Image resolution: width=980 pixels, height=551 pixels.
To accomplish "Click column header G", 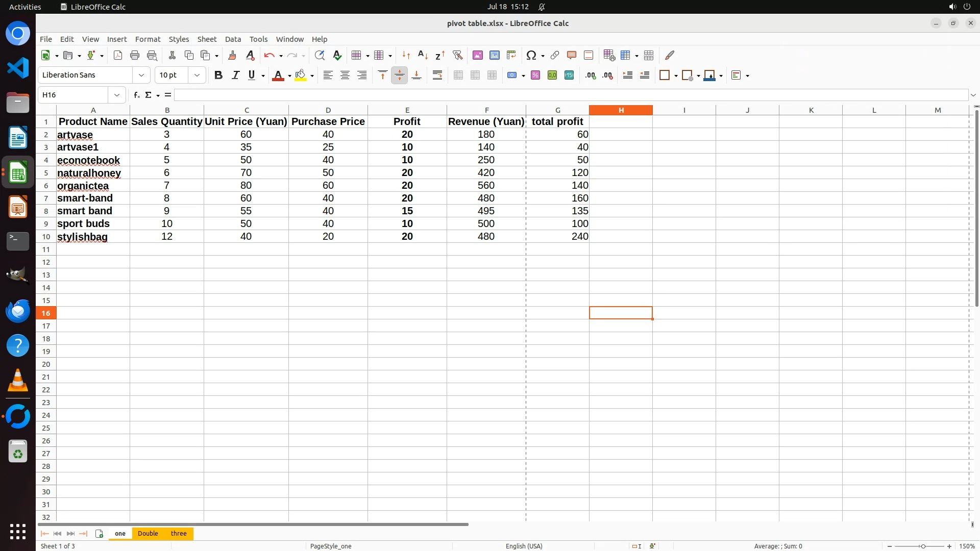I will (x=557, y=110).
